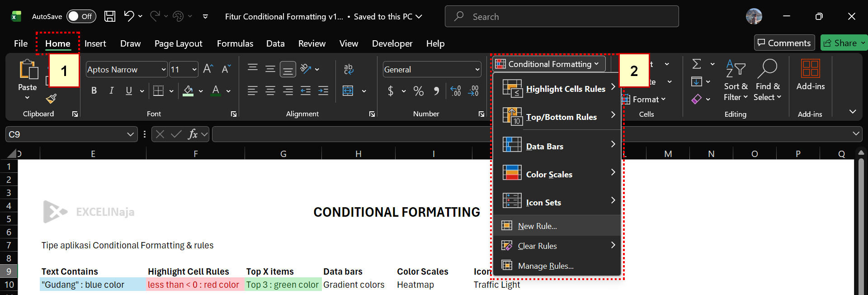Open the Format cells dropdown

pos(645,99)
